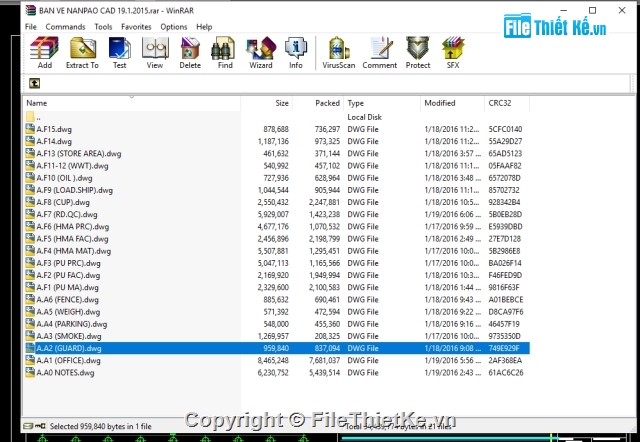The height and width of the screenshot is (442, 640).
Task: Click the Delete toolbar icon
Action: pyautogui.click(x=190, y=52)
